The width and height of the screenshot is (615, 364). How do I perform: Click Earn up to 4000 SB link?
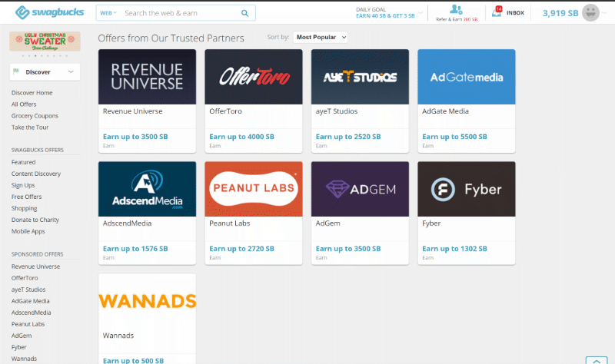(241, 137)
